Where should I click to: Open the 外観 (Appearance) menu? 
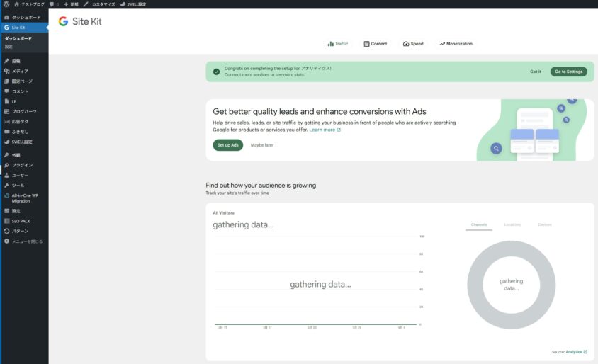click(16, 154)
